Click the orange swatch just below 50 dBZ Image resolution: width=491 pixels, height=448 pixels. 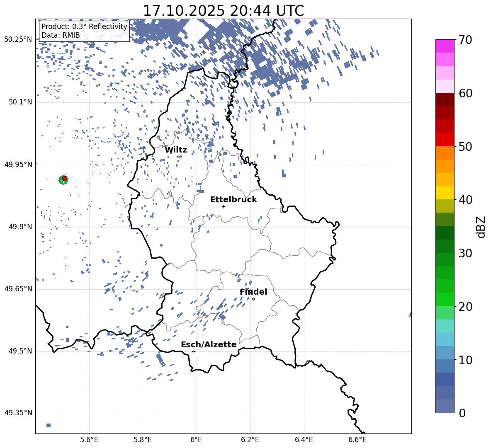click(x=445, y=153)
